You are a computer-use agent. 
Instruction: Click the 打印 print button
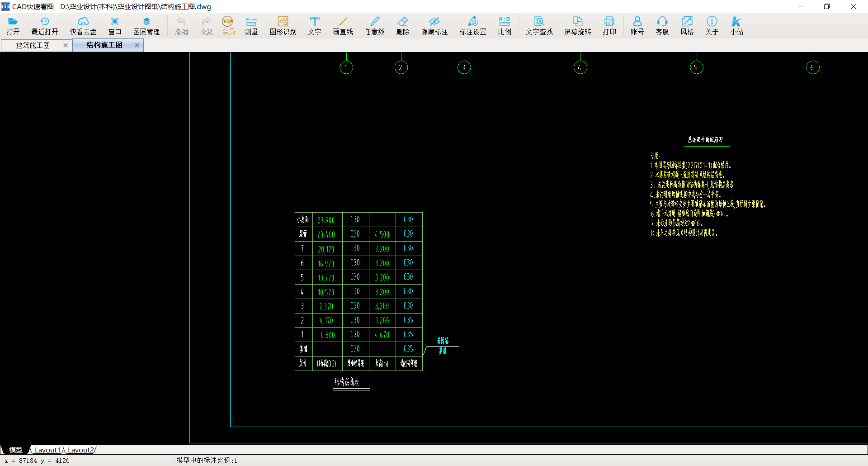click(609, 25)
